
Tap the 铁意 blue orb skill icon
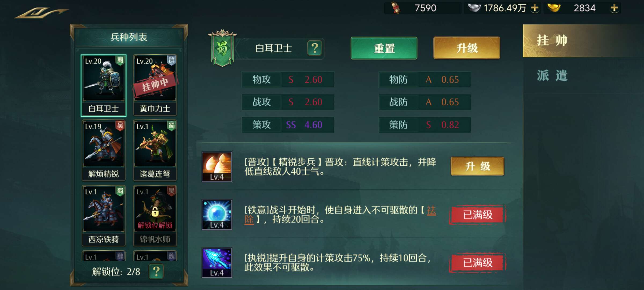(217, 215)
